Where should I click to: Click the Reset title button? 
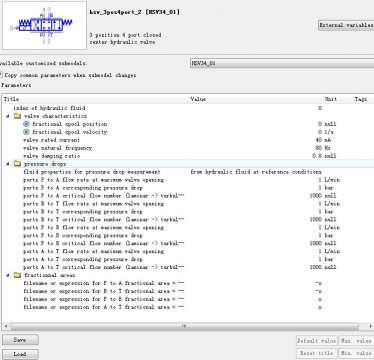(317, 353)
